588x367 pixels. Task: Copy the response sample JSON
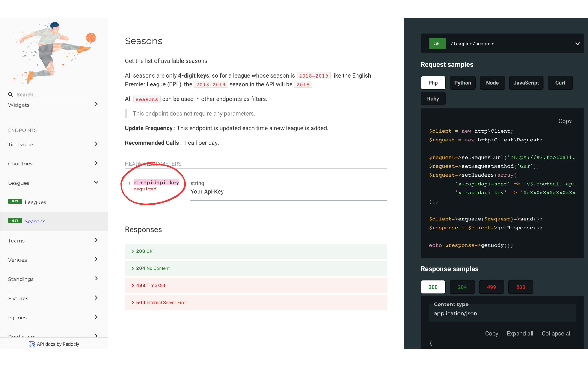point(491,334)
